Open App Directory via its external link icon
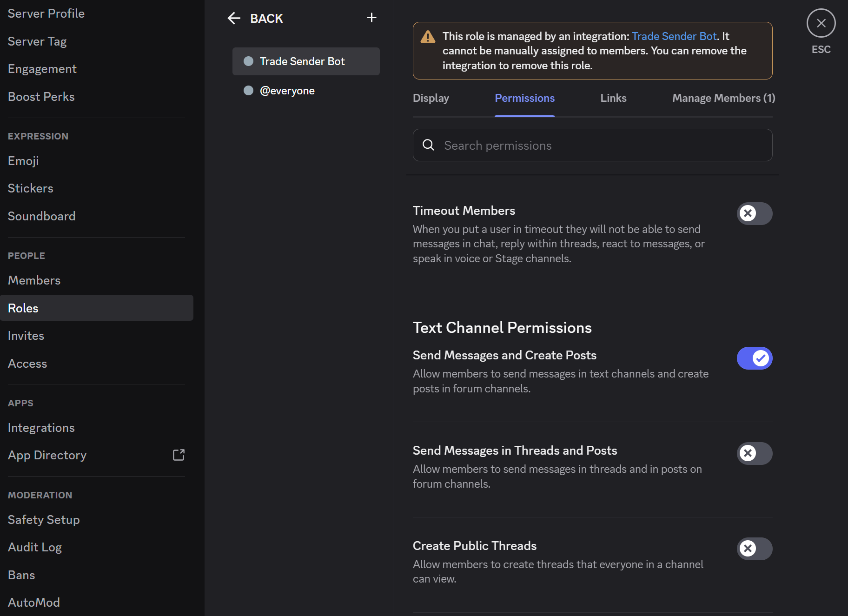The width and height of the screenshot is (848, 616). coord(179,455)
